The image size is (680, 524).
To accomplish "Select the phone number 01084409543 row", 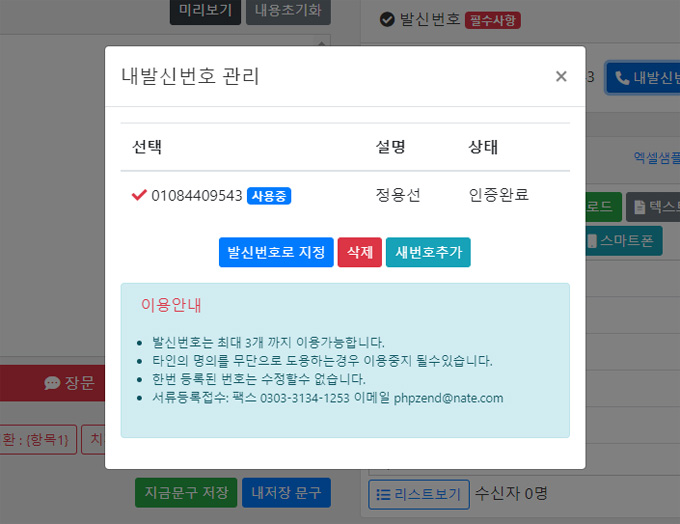I will click(197, 196).
